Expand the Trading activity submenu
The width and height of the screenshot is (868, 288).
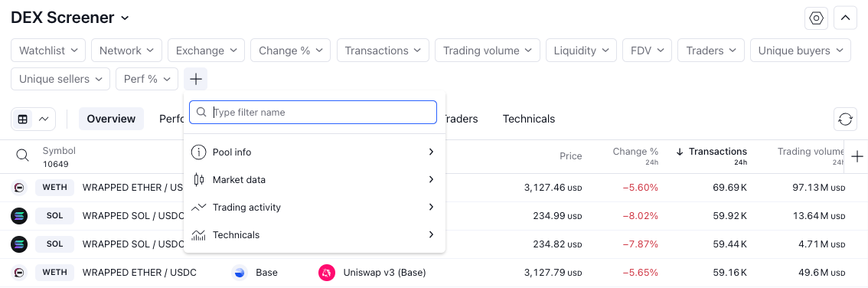coord(315,207)
